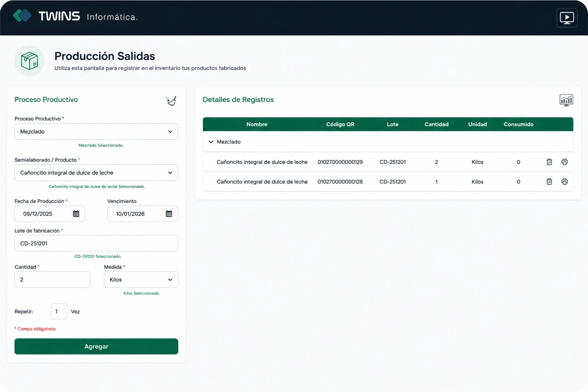Open the Fecha de Producción calendar picker
The image size is (588, 392).
[x=76, y=214]
